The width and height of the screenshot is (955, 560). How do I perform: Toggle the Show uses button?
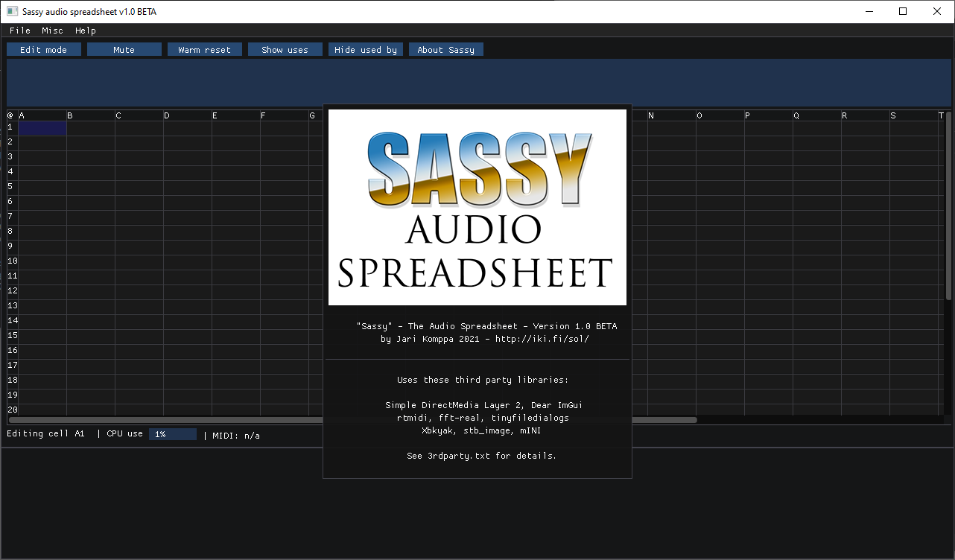285,50
